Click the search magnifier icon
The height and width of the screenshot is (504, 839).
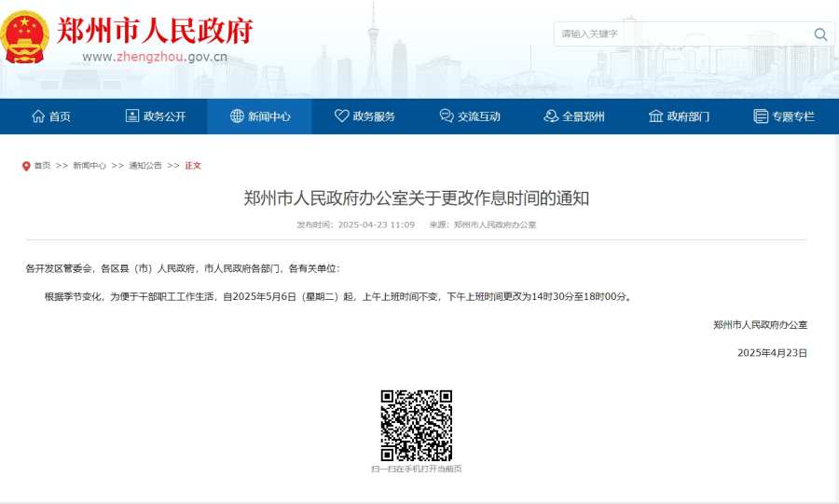pos(820,34)
